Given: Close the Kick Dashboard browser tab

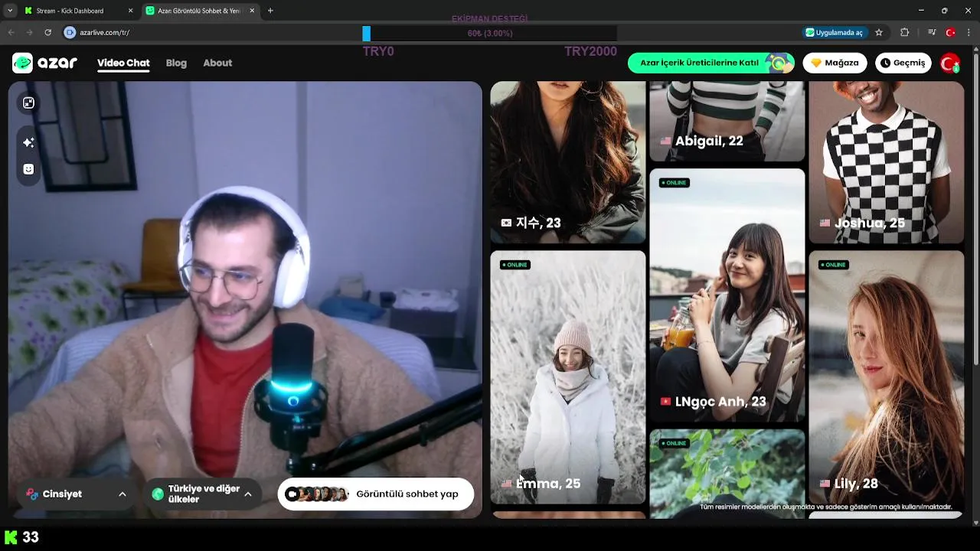Looking at the screenshot, I should (130, 11).
